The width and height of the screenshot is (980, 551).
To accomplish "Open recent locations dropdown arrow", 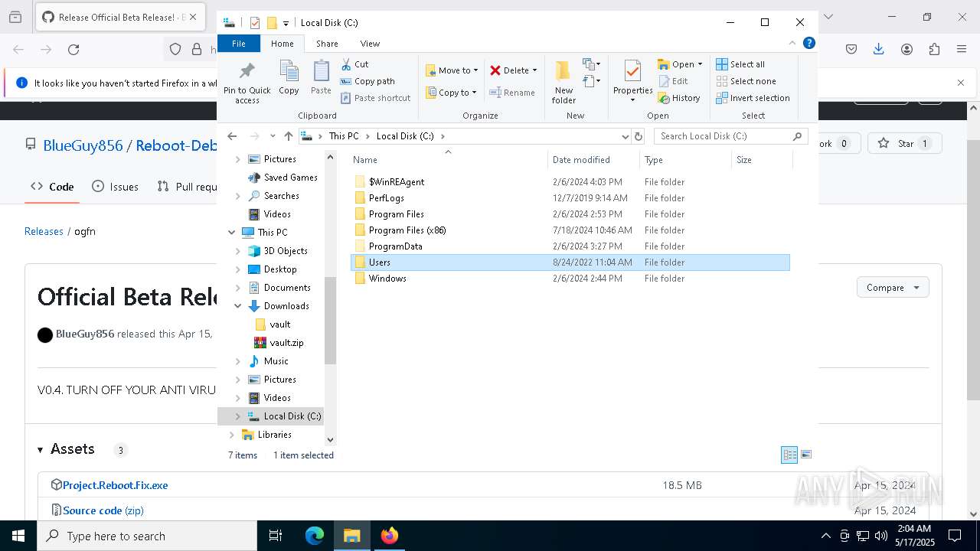I will tap(273, 136).
